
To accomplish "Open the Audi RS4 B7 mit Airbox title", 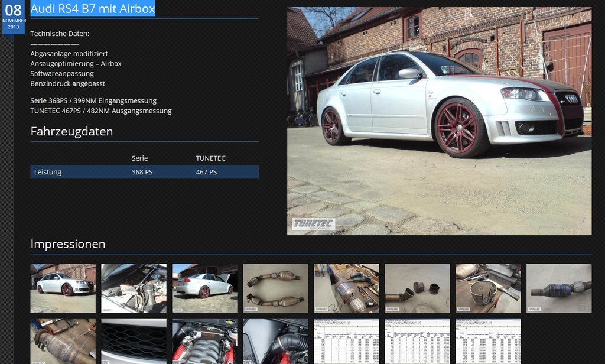I will click(93, 8).
